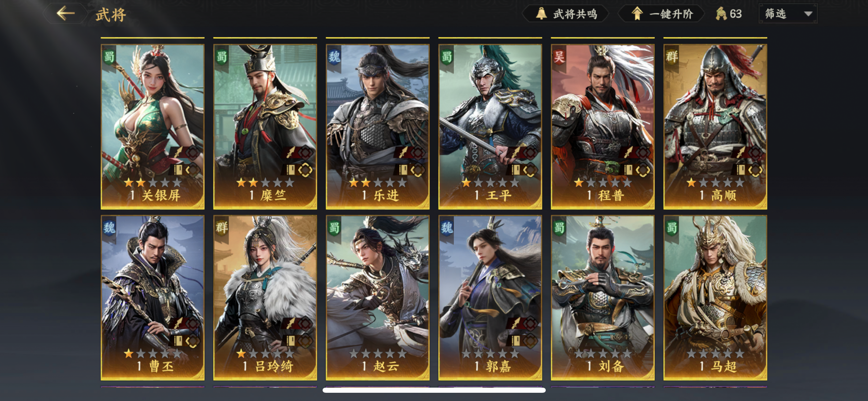Tap the back arrow icon
The width and height of the screenshot is (868, 401).
(65, 14)
